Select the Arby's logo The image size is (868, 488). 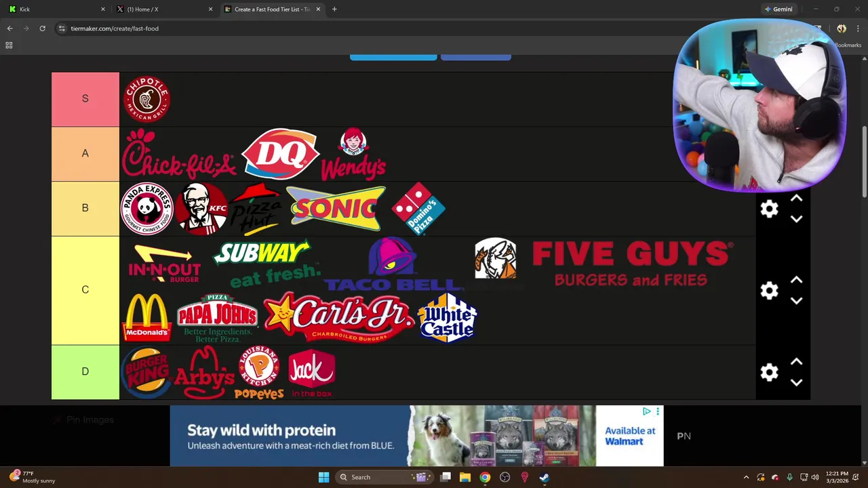click(204, 372)
